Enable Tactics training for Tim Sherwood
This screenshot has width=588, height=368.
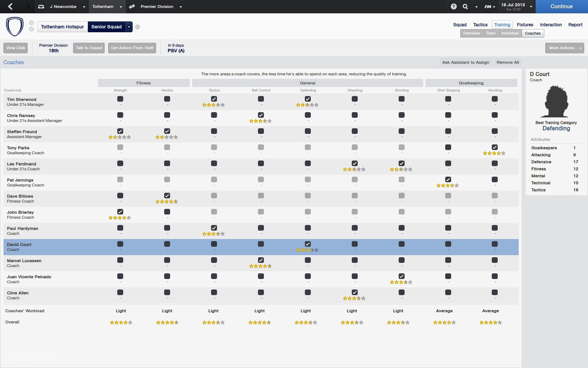point(214,99)
